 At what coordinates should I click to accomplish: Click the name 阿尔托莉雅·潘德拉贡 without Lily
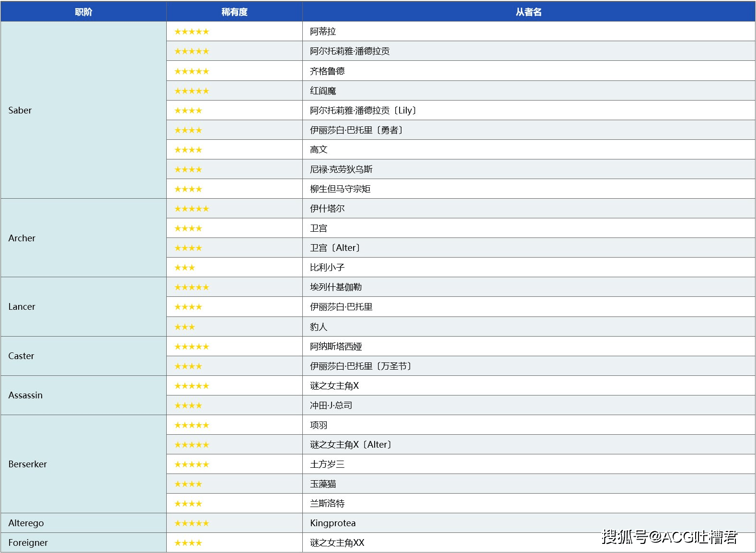pyautogui.click(x=350, y=51)
